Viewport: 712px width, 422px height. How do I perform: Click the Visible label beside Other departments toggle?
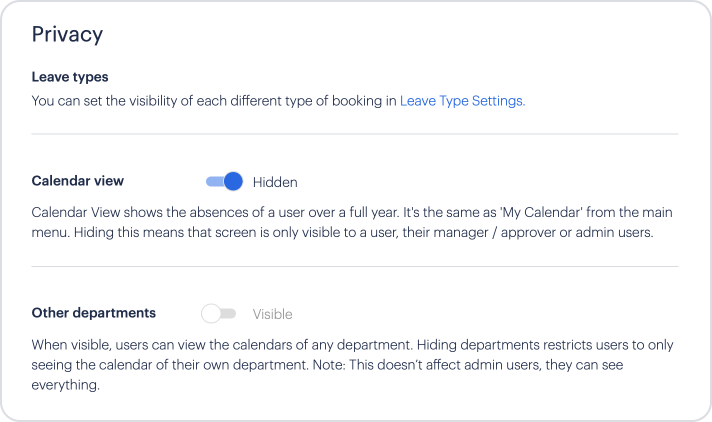tap(272, 314)
